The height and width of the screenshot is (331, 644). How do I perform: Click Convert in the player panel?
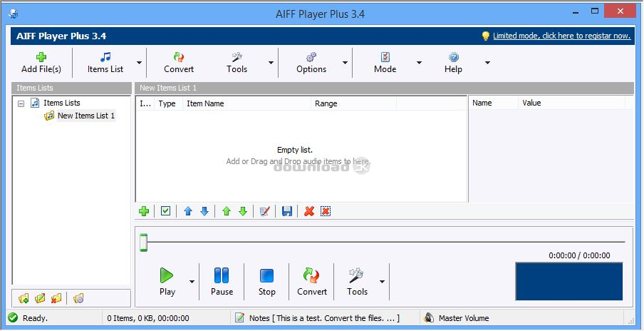[312, 282]
